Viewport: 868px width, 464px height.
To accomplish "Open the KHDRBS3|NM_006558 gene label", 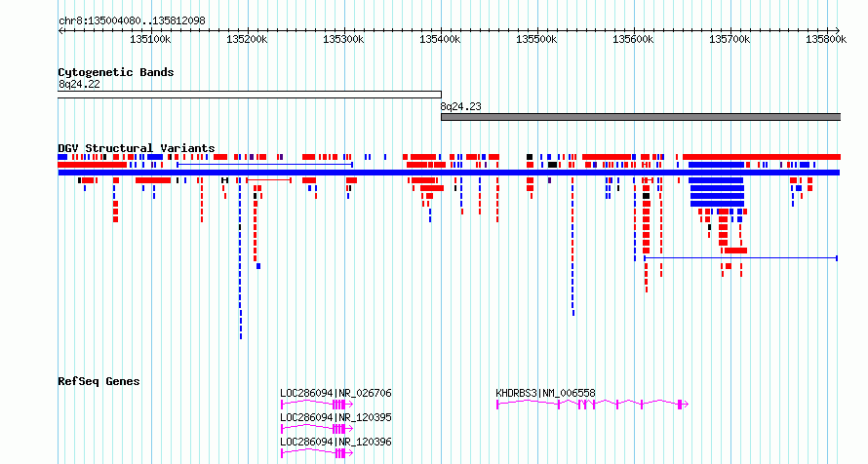I will (x=545, y=393).
